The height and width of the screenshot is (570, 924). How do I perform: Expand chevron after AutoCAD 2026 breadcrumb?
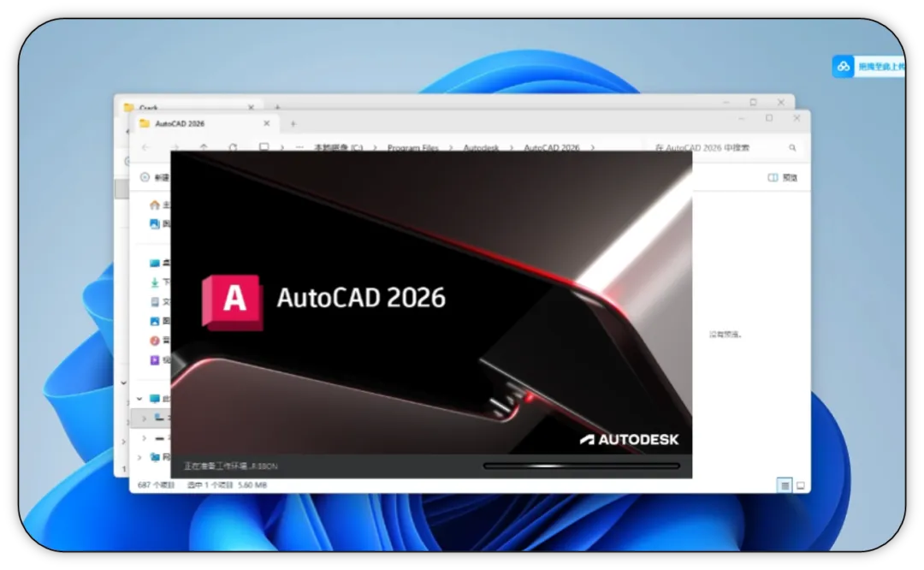[x=593, y=147]
